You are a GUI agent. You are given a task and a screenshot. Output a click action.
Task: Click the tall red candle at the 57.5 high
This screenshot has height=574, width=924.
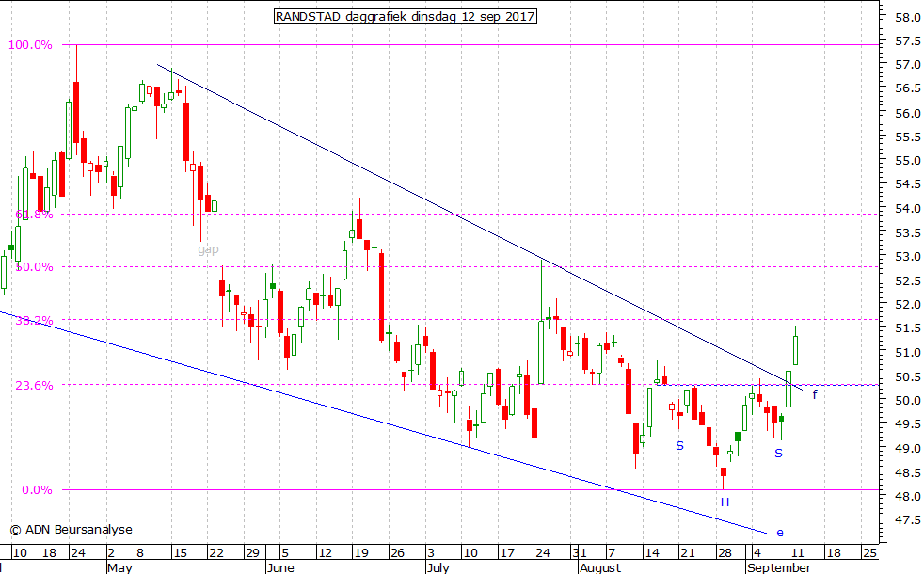coord(76,112)
